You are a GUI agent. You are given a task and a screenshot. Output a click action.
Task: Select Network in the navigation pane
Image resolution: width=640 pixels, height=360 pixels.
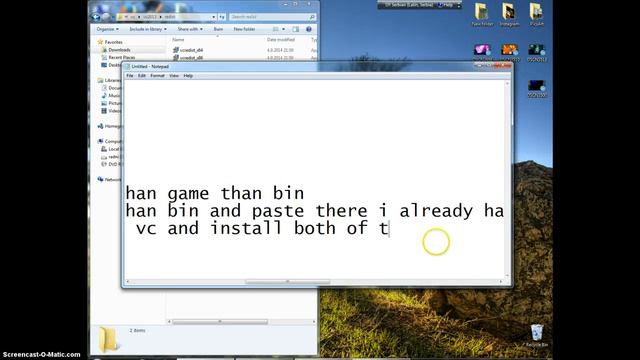pos(109,180)
